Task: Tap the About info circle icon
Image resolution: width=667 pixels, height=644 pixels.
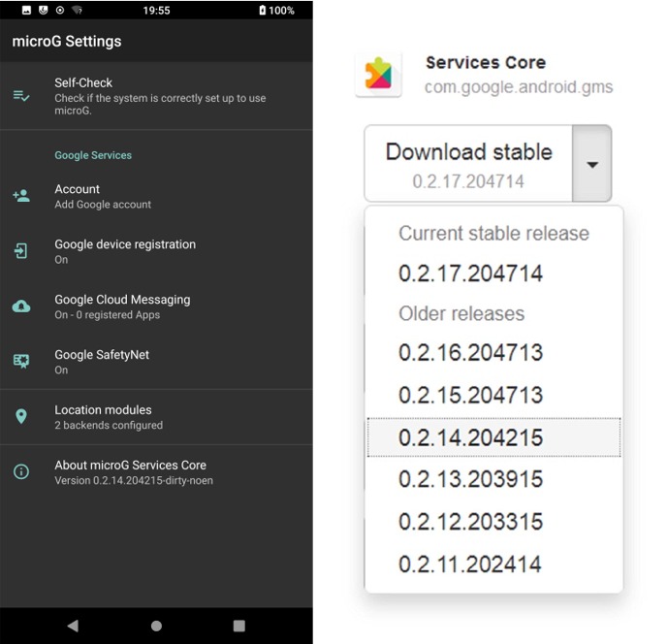Action: (x=21, y=471)
